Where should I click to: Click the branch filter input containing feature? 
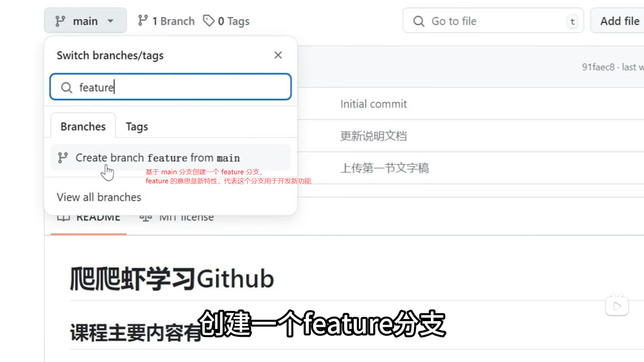(x=170, y=87)
